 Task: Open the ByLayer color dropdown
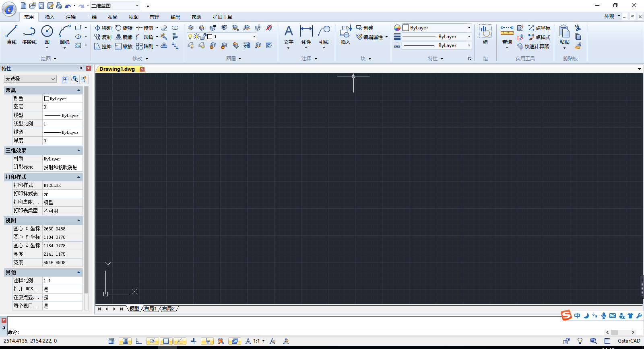point(437,28)
